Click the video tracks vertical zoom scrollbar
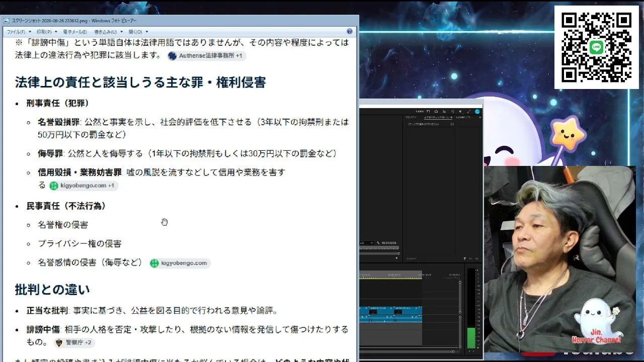 point(460,298)
